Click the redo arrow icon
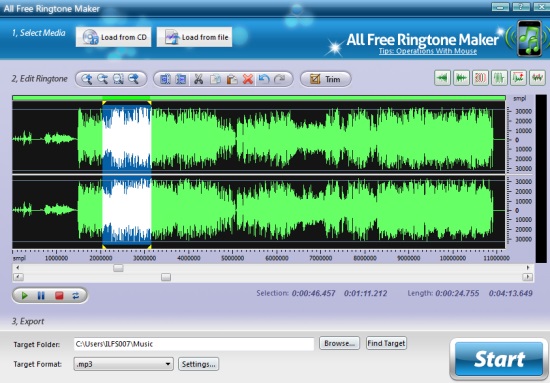The width and height of the screenshot is (550, 383). coord(280,79)
